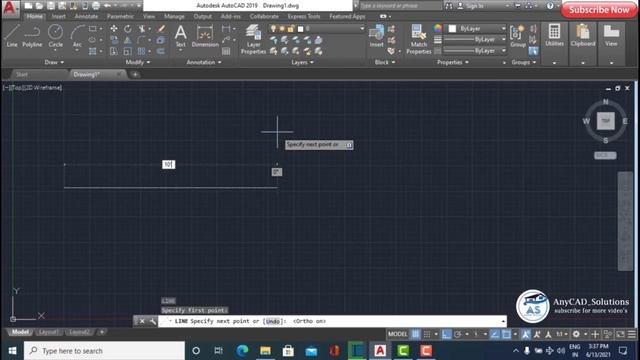The image size is (640, 360).
Task: Choose the Hatch tool
Action: click(x=93, y=51)
